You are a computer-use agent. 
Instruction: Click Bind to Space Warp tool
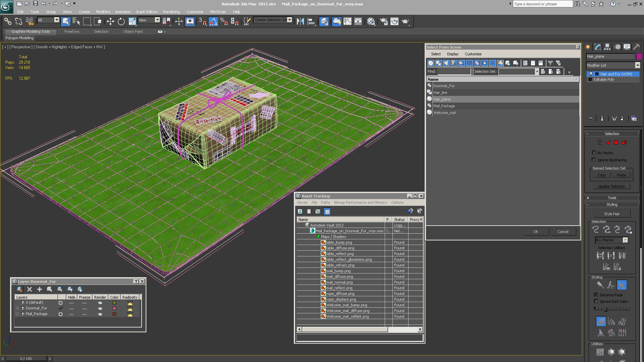30,21
